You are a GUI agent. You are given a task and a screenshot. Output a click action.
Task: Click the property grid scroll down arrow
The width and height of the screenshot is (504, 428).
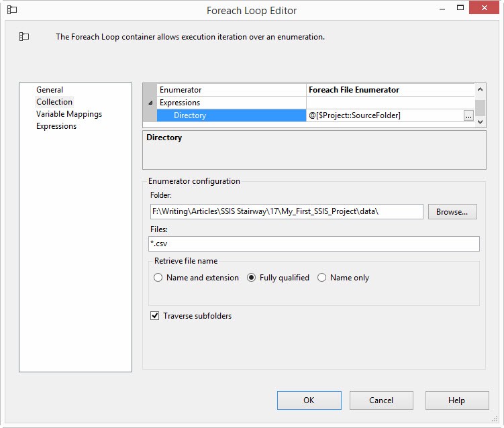[480, 121]
